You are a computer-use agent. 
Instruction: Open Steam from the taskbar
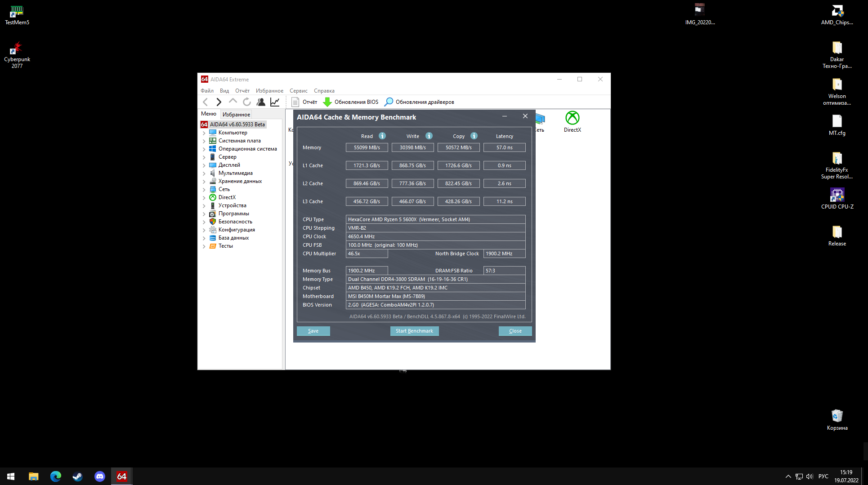(78, 476)
